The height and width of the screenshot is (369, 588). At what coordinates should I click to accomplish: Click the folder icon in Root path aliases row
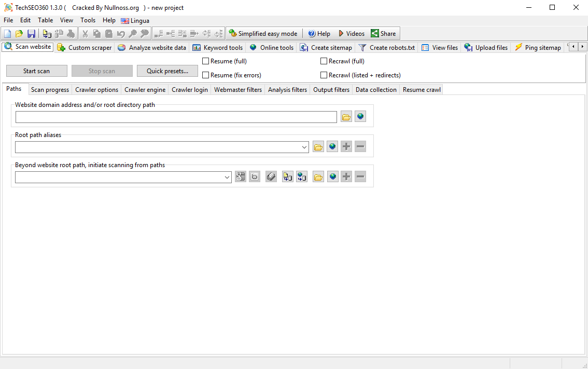click(318, 146)
